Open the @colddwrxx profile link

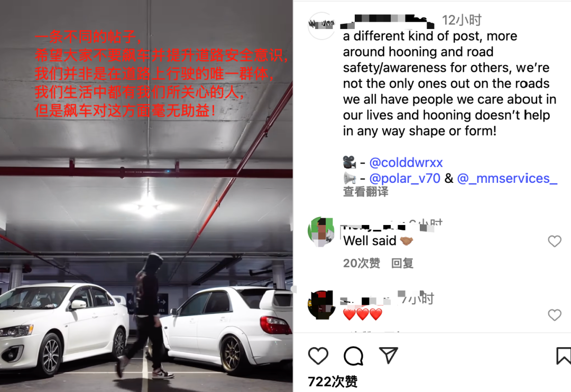406,162
